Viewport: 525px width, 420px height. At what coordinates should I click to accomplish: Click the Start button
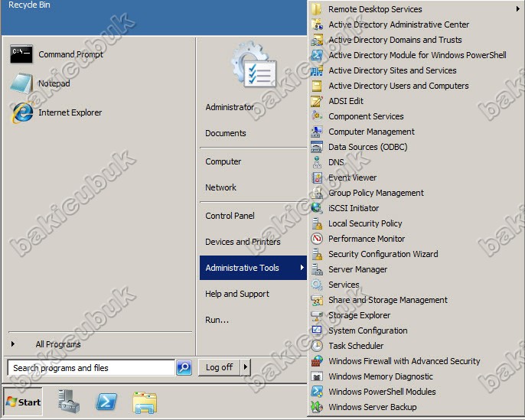(23, 402)
